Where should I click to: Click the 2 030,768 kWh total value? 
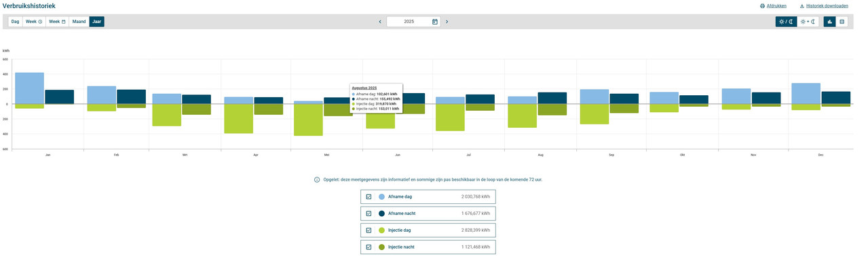(475, 196)
